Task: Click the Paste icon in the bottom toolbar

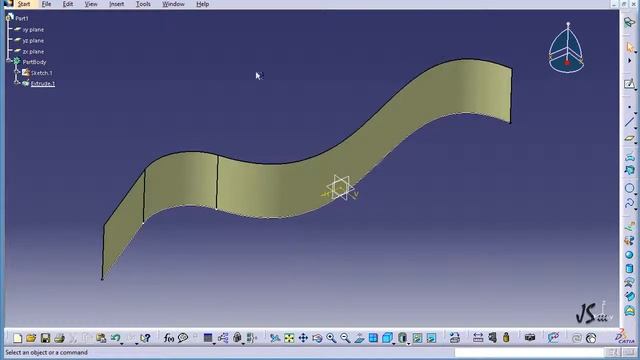Action: pos(101,338)
